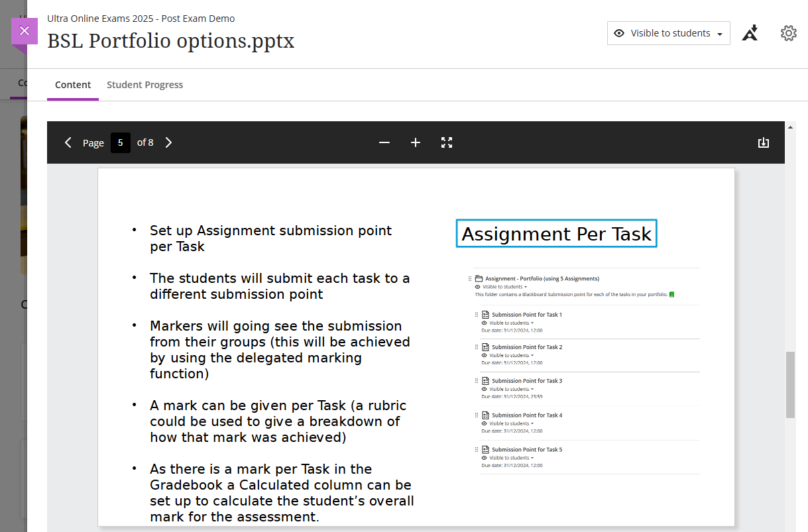The image size is (808, 532).
Task: Open the Visible to students dropdown
Action: (x=668, y=33)
